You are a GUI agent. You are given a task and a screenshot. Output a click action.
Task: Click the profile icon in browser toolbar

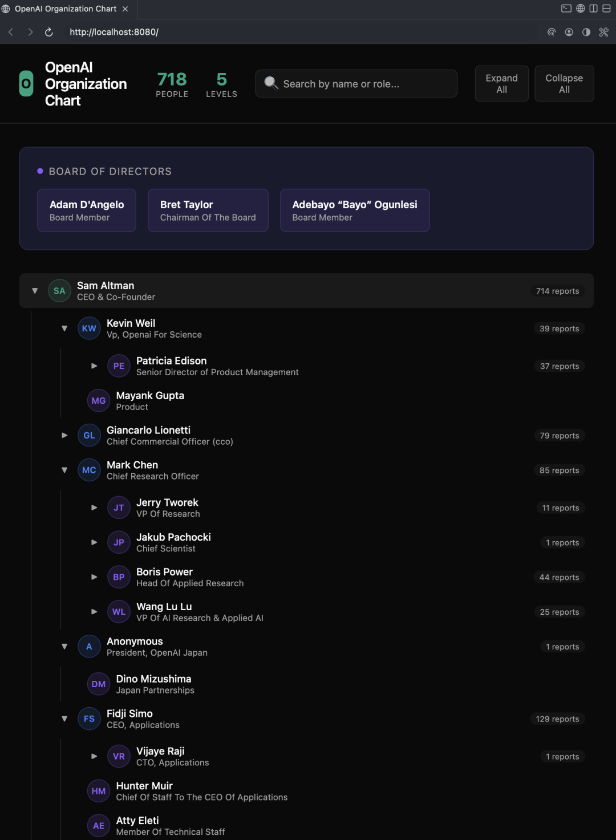coord(569,33)
